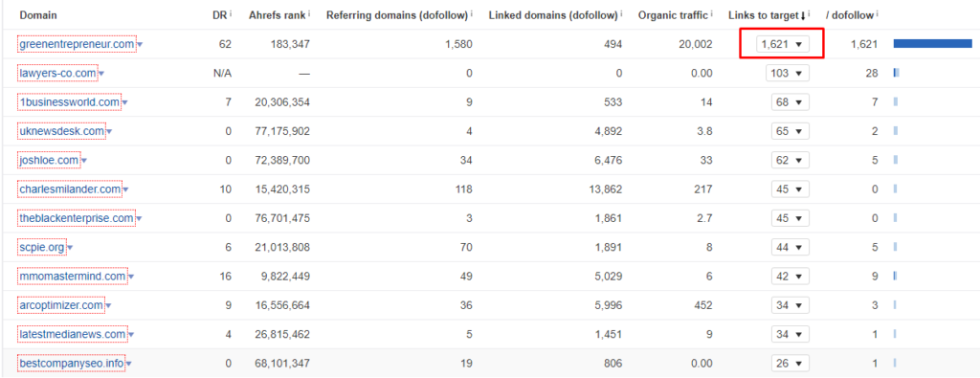Click info icon beside Linked domains (dofollow)

coord(622,13)
